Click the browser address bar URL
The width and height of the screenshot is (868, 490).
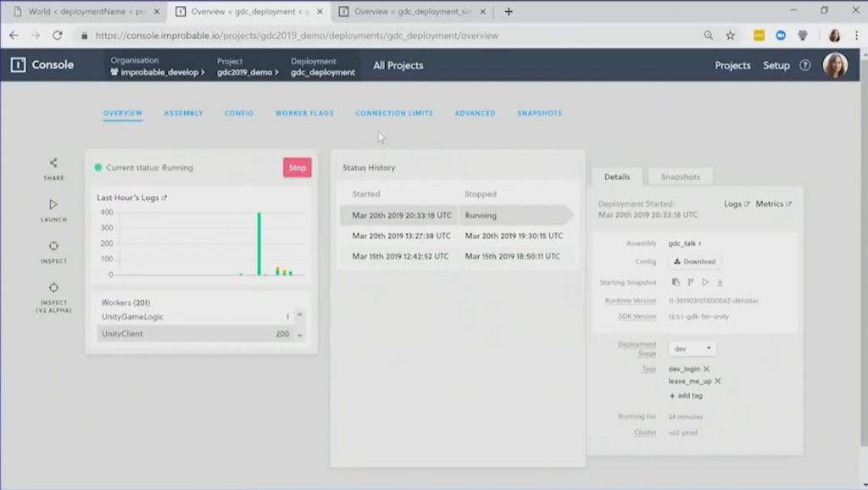pos(297,36)
